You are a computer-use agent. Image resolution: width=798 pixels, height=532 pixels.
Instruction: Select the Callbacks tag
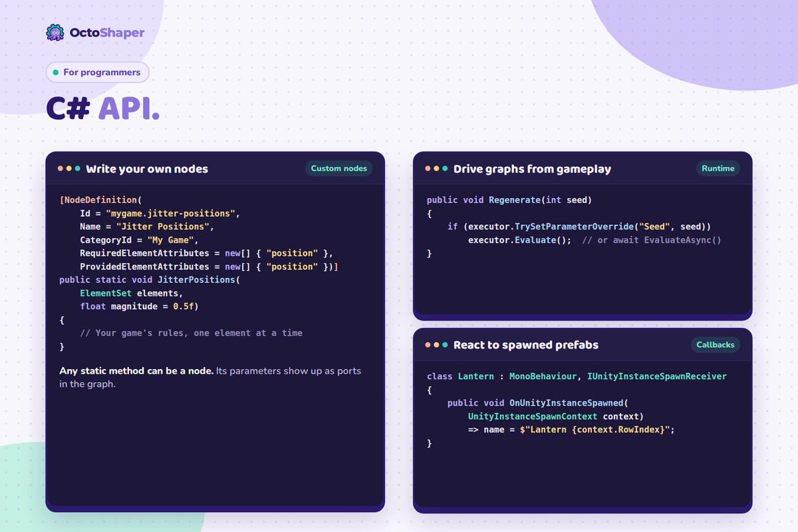[716, 344]
